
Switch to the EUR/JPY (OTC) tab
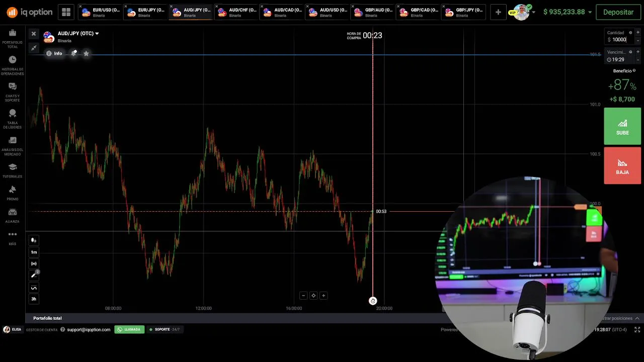146,12
